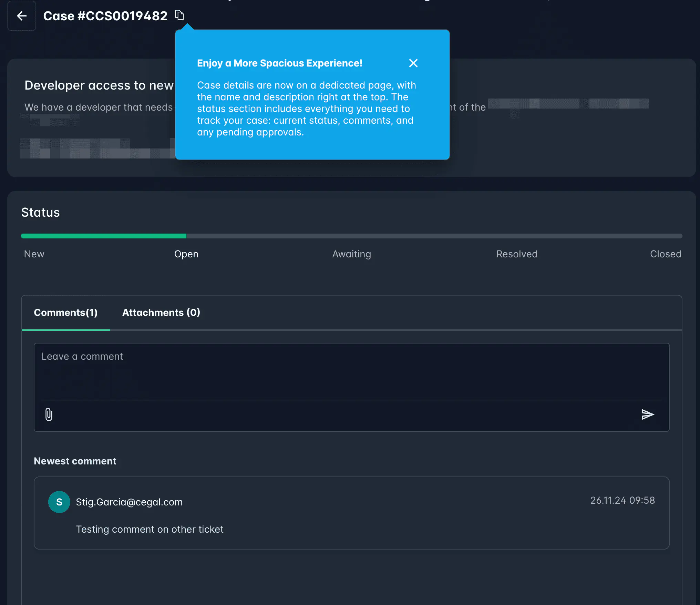Click the Testing comment on other ticket text

(150, 529)
